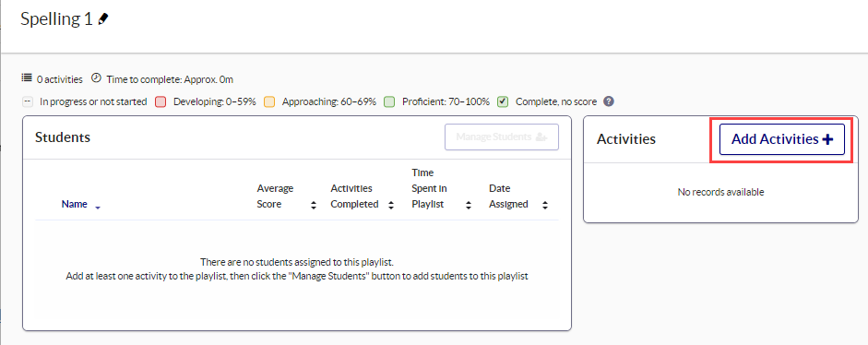The image size is (868, 345).
Task: Click the Time Spent in Playlist header
Action: [430, 188]
